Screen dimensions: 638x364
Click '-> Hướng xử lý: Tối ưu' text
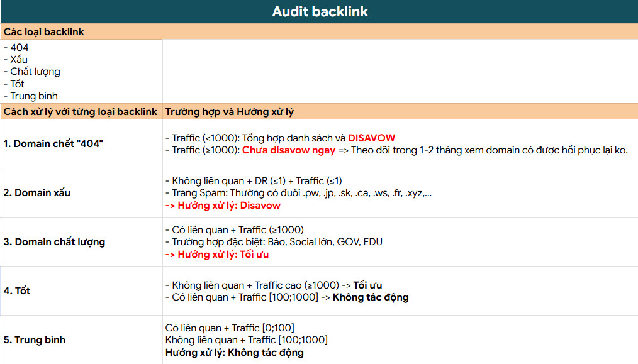[217, 255]
